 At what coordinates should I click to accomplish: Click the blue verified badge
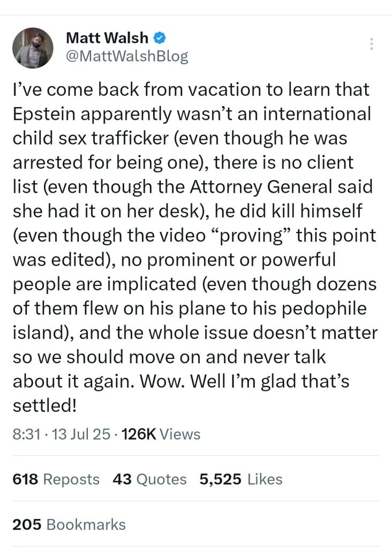tap(160, 37)
